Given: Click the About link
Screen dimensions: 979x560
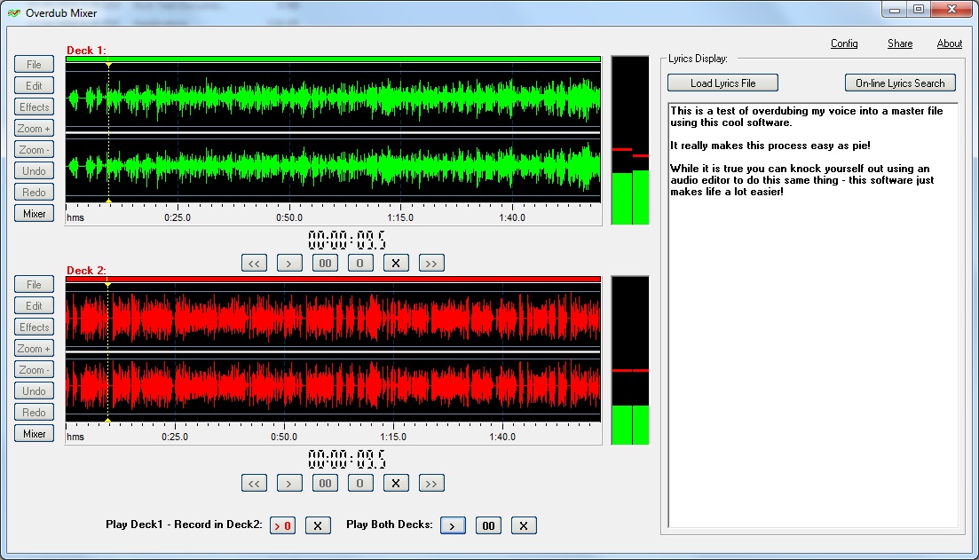Looking at the screenshot, I should click(949, 43).
